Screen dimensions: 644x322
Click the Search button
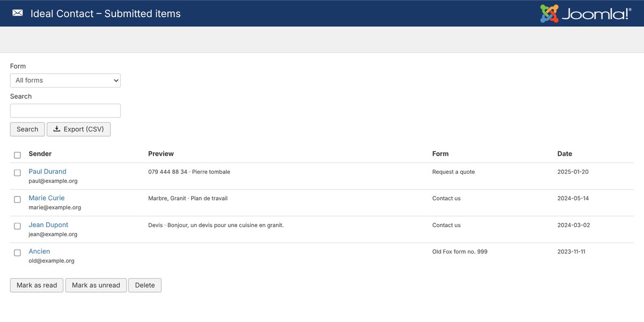[x=27, y=129]
